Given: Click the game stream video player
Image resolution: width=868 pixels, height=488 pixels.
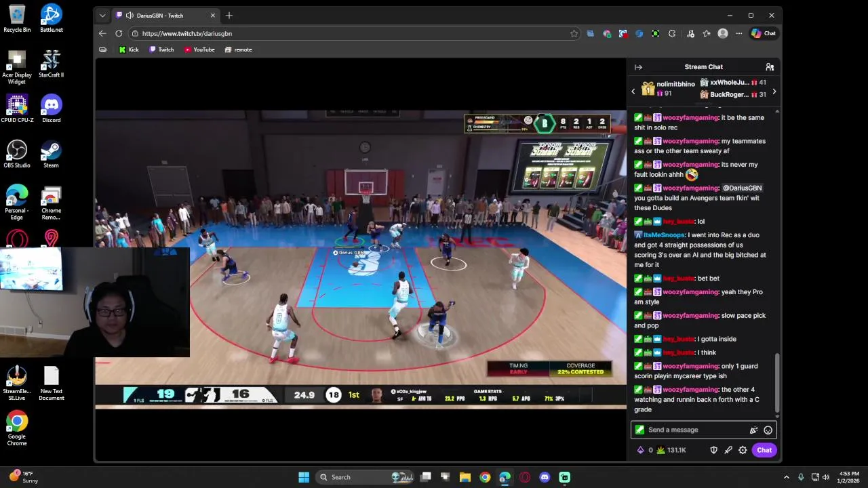Looking at the screenshot, I should click(361, 260).
